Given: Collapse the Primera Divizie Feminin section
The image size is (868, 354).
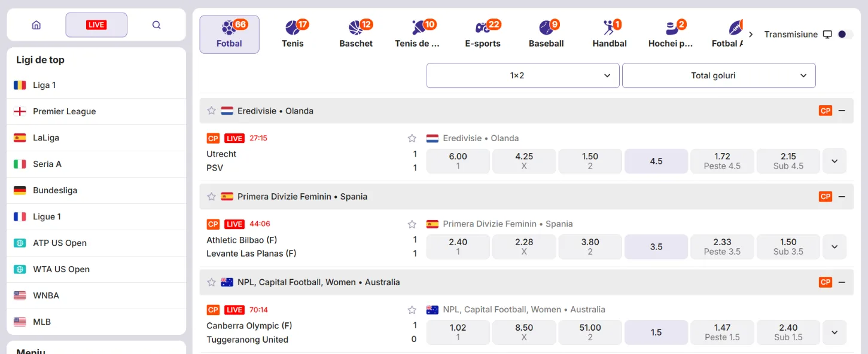Looking at the screenshot, I should click(x=842, y=196).
